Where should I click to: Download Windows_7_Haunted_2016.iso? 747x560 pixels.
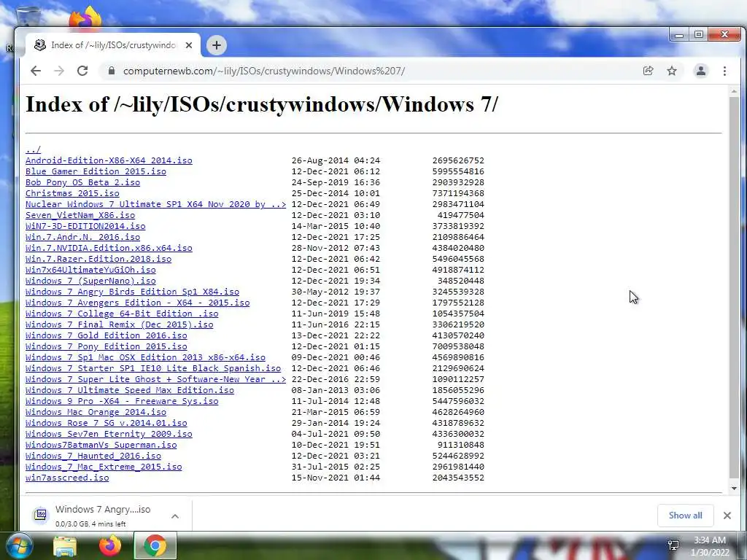(93, 456)
